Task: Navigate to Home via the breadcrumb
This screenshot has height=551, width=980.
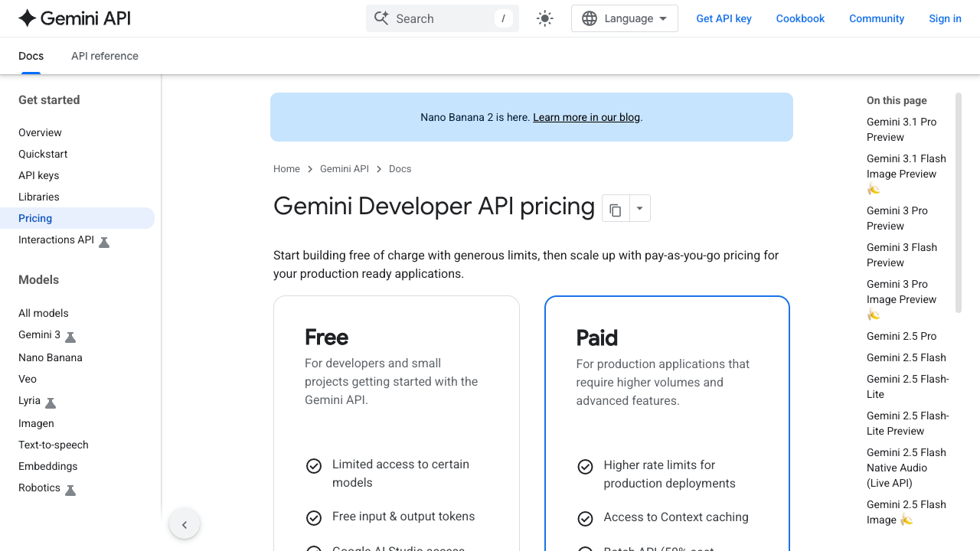Action: (x=286, y=168)
